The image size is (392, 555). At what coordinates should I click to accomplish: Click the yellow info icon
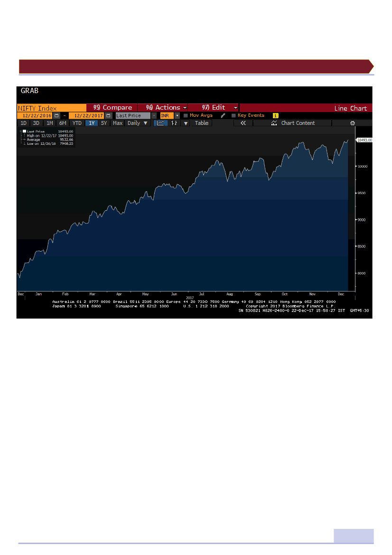pos(275,115)
